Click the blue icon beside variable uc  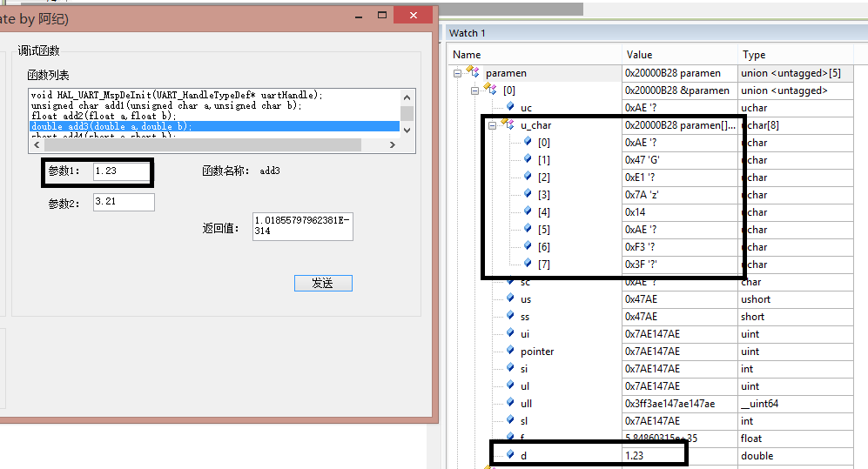(510, 108)
